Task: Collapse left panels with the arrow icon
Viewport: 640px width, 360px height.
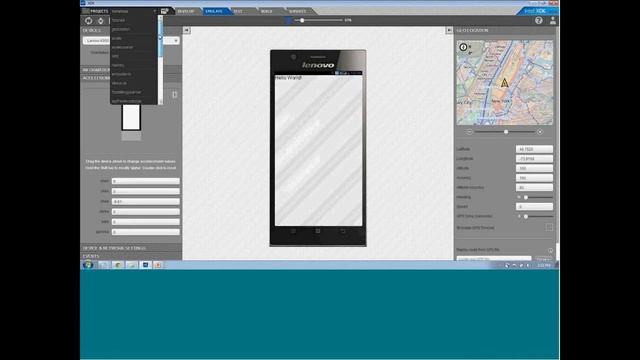Action: click(187, 30)
